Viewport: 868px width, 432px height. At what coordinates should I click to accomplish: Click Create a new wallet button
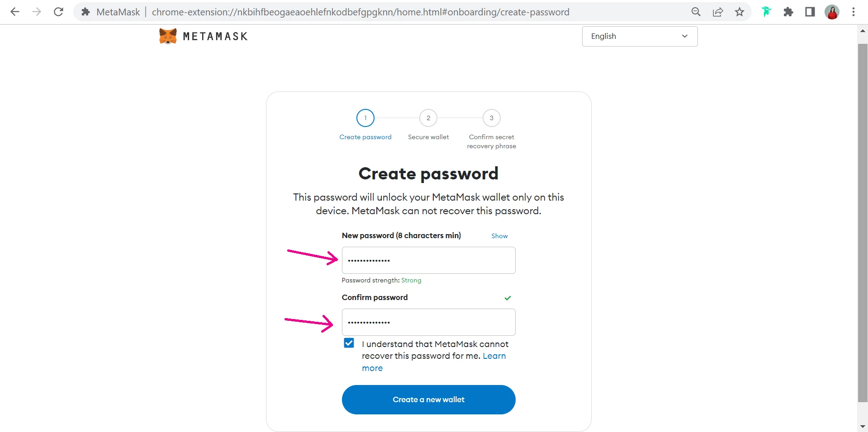click(x=428, y=399)
